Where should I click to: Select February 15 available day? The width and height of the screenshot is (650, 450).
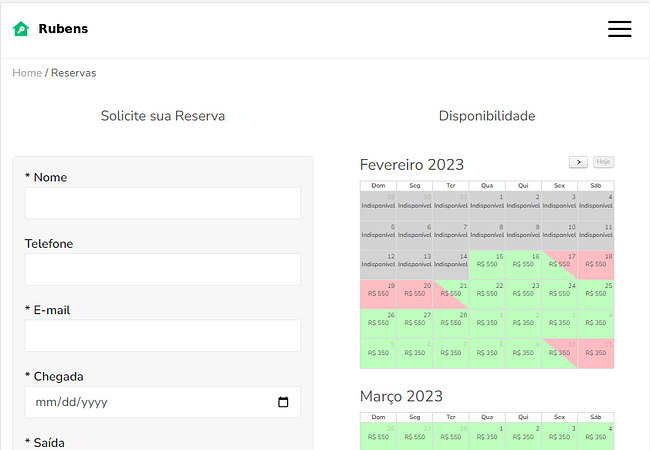pyautogui.click(x=487, y=265)
